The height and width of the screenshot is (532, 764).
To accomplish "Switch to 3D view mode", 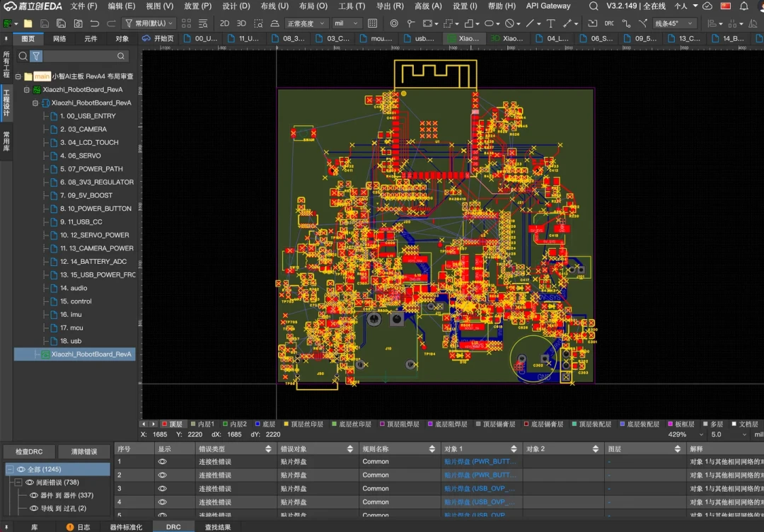I will [x=241, y=23].
